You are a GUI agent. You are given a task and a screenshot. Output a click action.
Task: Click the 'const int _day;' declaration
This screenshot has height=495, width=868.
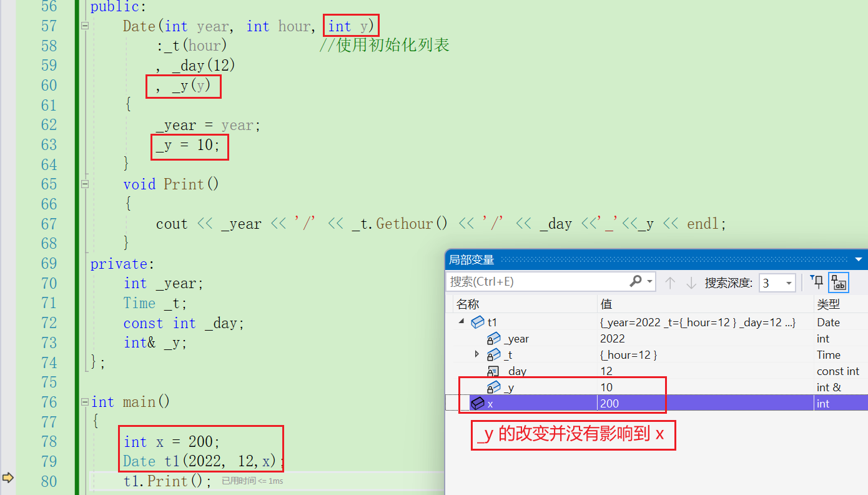click(184, 323)
